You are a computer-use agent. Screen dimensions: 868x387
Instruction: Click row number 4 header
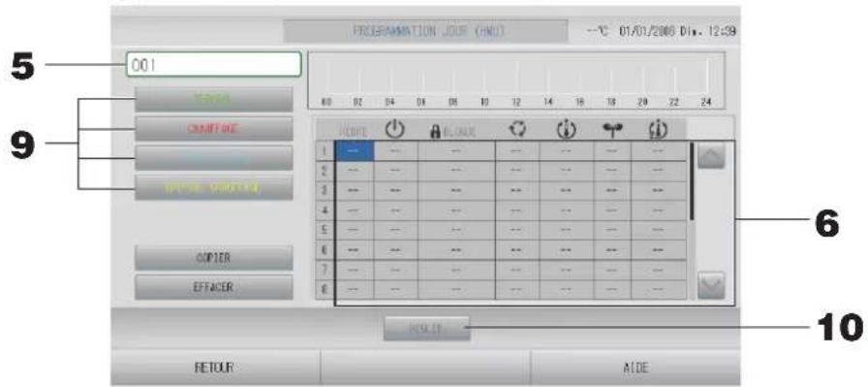(325, 210)
